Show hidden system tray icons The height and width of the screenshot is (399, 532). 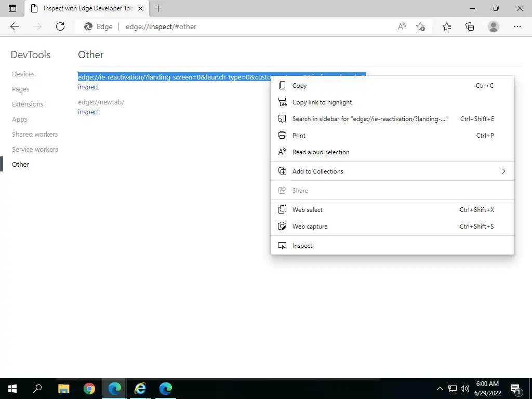[440, 389]
